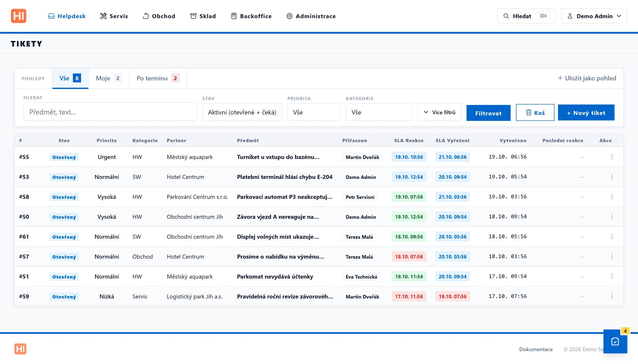
Task: Open actions menu for ticket #58
Action: [x=612, y=197]
